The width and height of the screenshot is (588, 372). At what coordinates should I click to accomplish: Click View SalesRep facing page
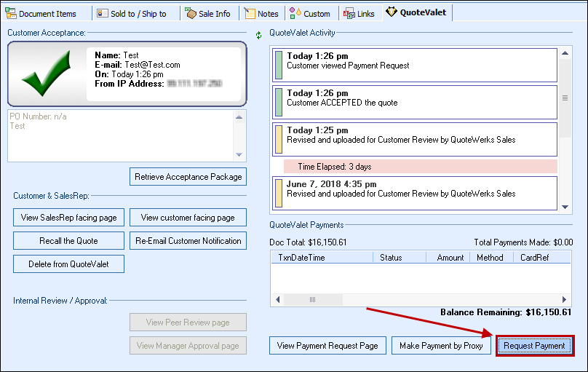[68, 218]
